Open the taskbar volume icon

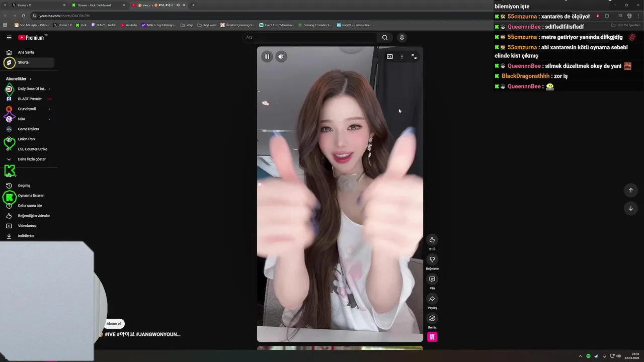619,356
